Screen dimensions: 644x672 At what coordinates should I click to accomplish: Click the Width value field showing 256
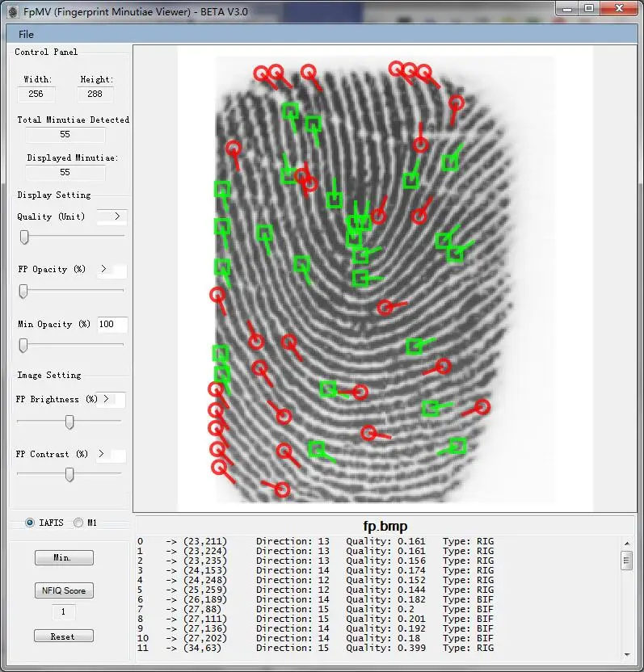[x=36, y=94]
